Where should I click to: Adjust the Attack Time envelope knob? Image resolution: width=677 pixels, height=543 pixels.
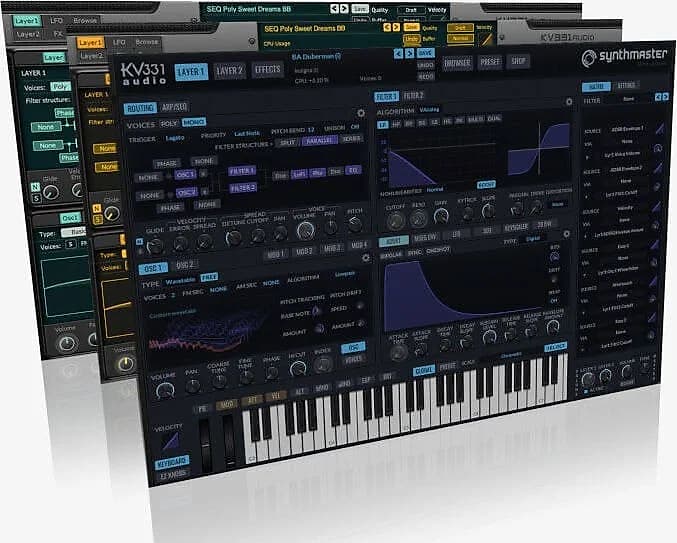(398, 352)
